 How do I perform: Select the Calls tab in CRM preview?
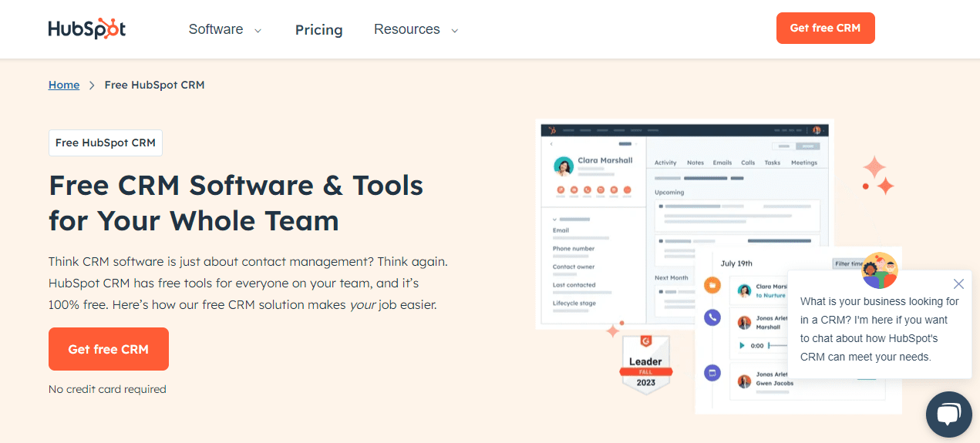pyautogui.click(x=748, y=163)
